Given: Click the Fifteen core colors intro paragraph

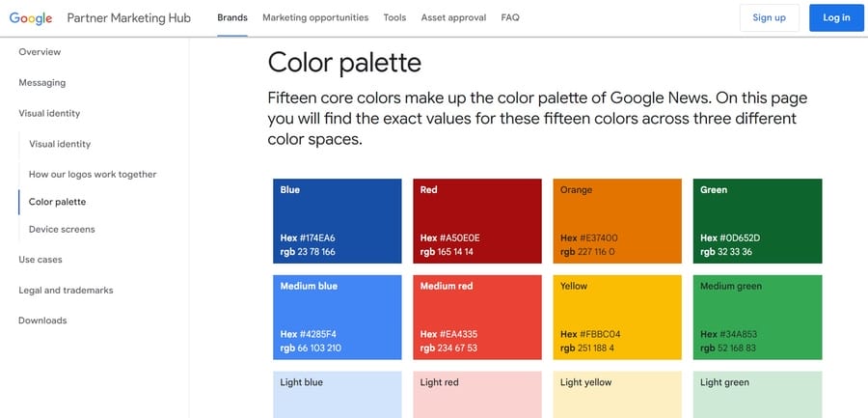Looking at the screenshot, I should coord(537,119).
